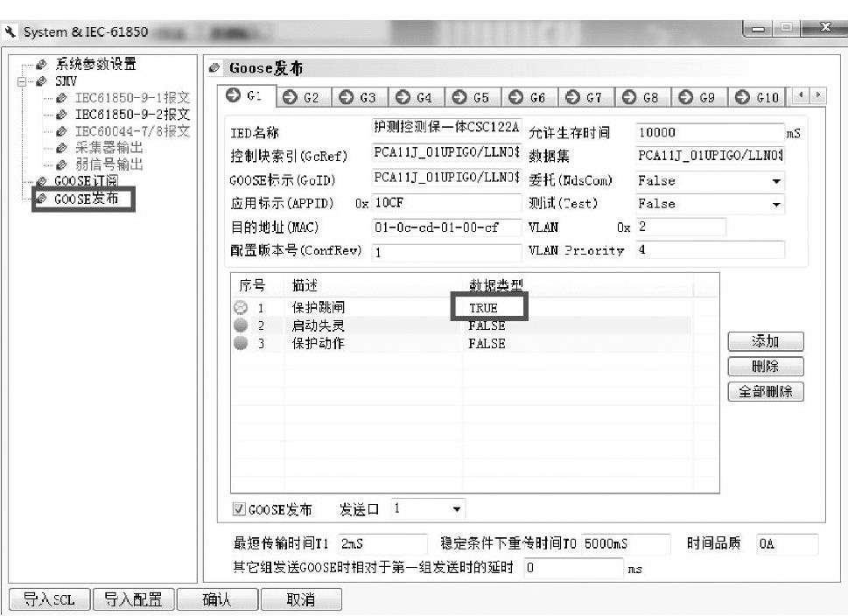Cancel with the 取消 button
Viewport: 848px width, 616px height.
301,599
